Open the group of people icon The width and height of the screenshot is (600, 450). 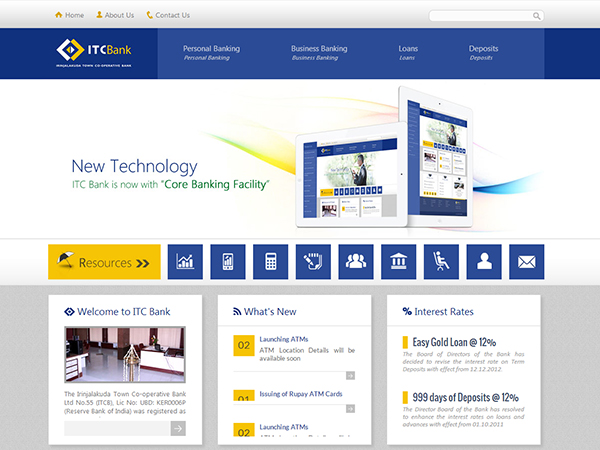356,262
